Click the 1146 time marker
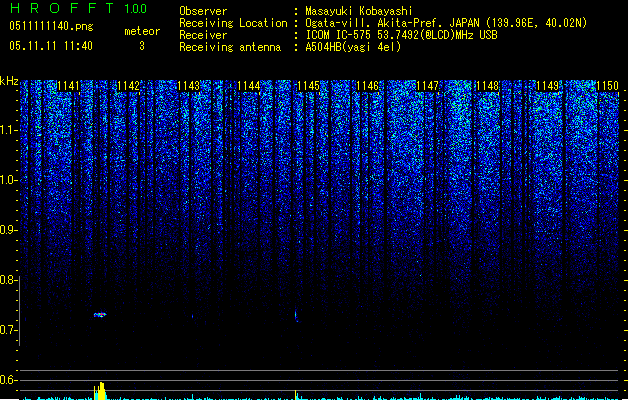Viewport: 629px width, 400px height. [368, 86]
